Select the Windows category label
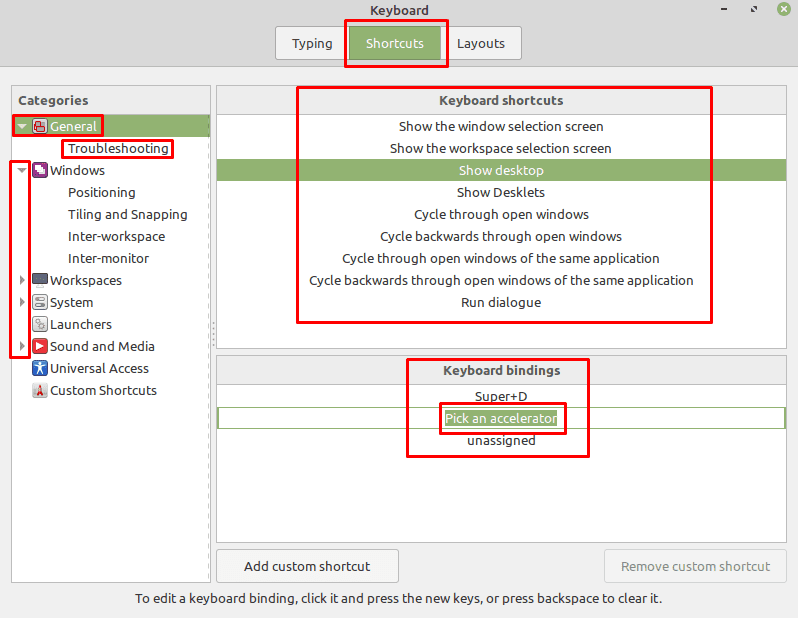 tap(77, 170)
